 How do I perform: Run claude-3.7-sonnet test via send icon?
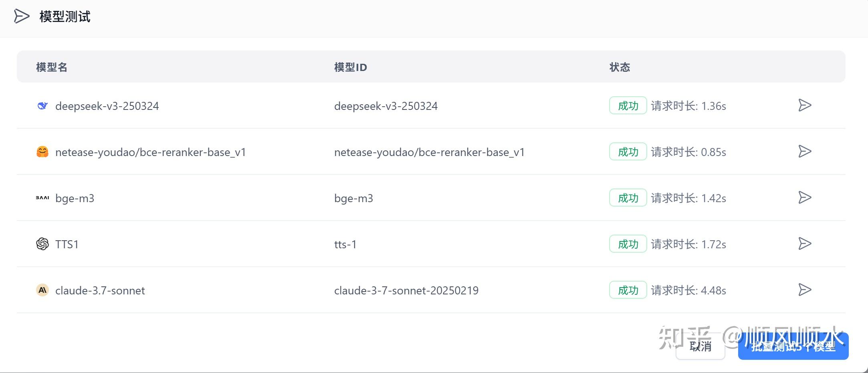click(805, 290)
